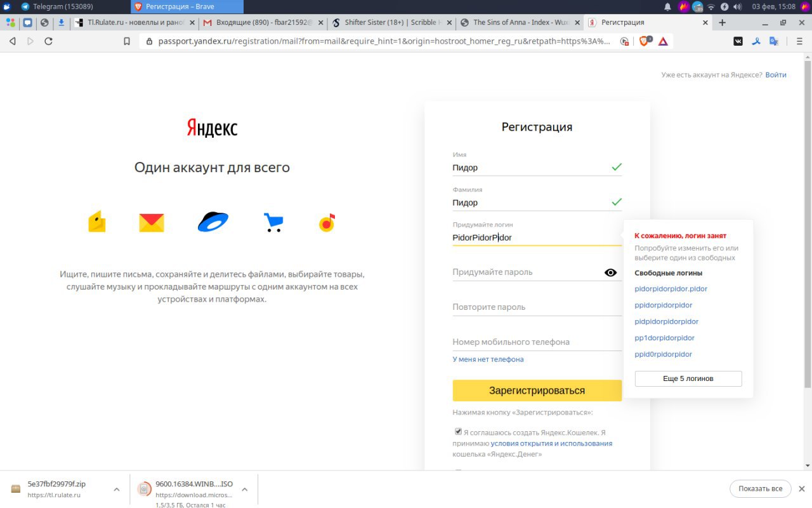Switch to the Shifter Sister tab
812x508 pixels.
(391, 22)
